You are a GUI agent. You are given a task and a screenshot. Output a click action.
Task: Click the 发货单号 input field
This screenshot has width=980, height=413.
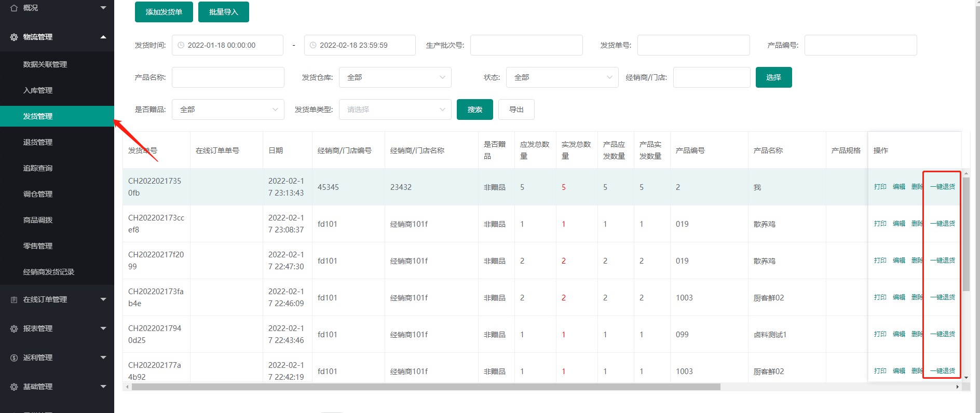click(693, 45)
